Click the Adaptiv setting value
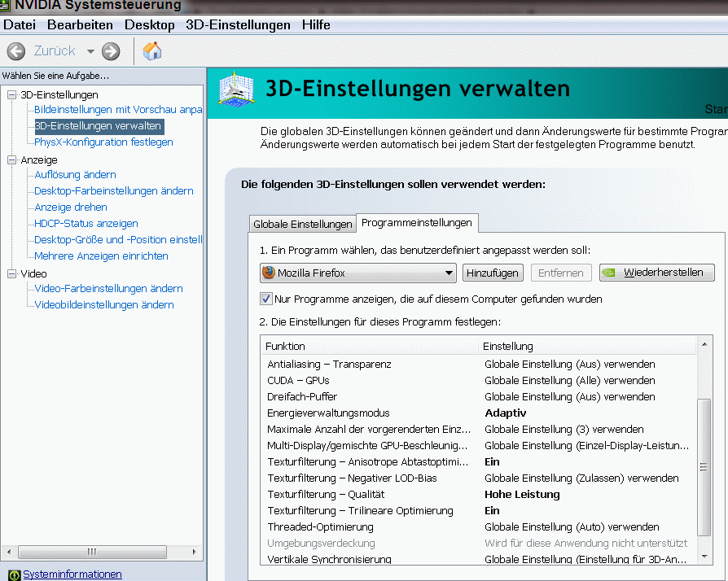The width and height of the screenshot is (728, 581). tap(506, 413)
